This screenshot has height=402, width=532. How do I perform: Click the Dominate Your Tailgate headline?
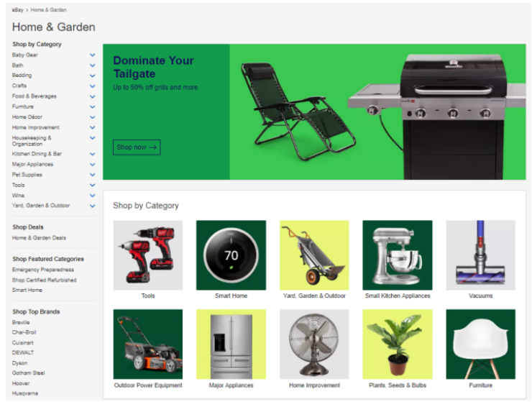click(x=153, y=67)
